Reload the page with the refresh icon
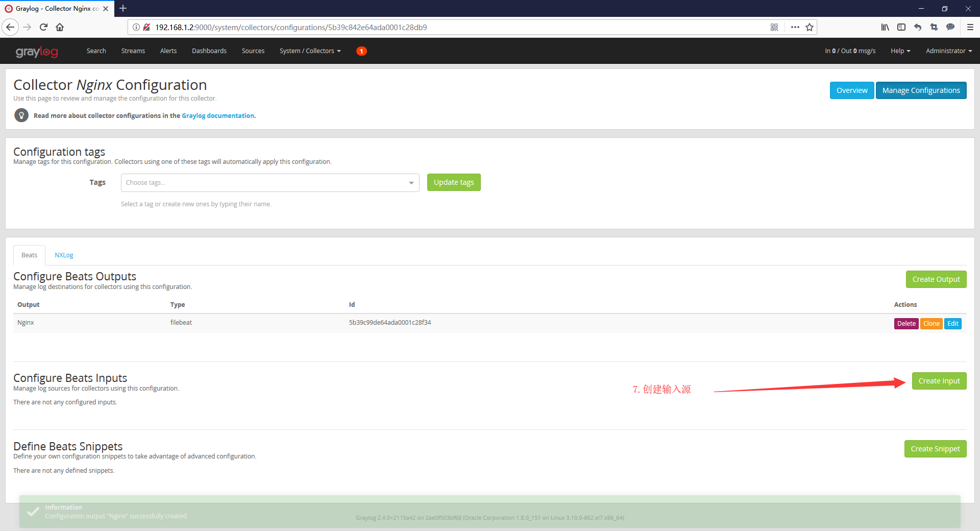This screenshot has width=980, height=531. pyautogui.click(x=44, y=27)
